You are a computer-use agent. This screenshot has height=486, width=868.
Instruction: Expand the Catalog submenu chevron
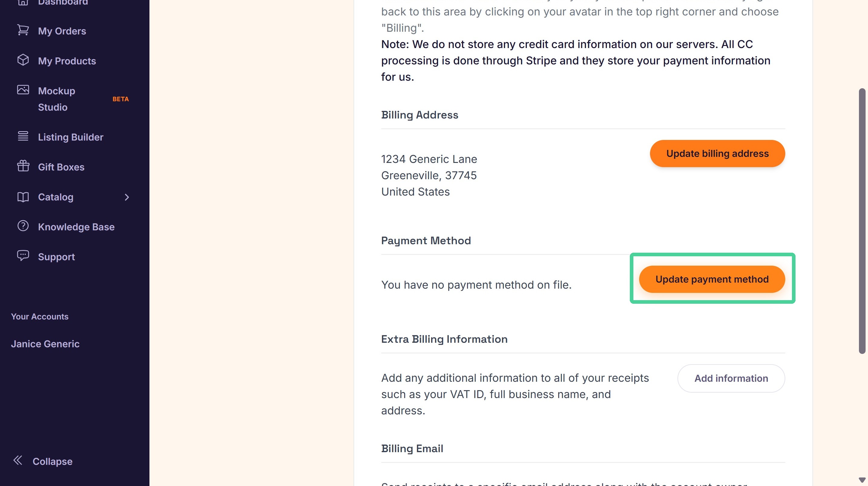tap(127, 197)
